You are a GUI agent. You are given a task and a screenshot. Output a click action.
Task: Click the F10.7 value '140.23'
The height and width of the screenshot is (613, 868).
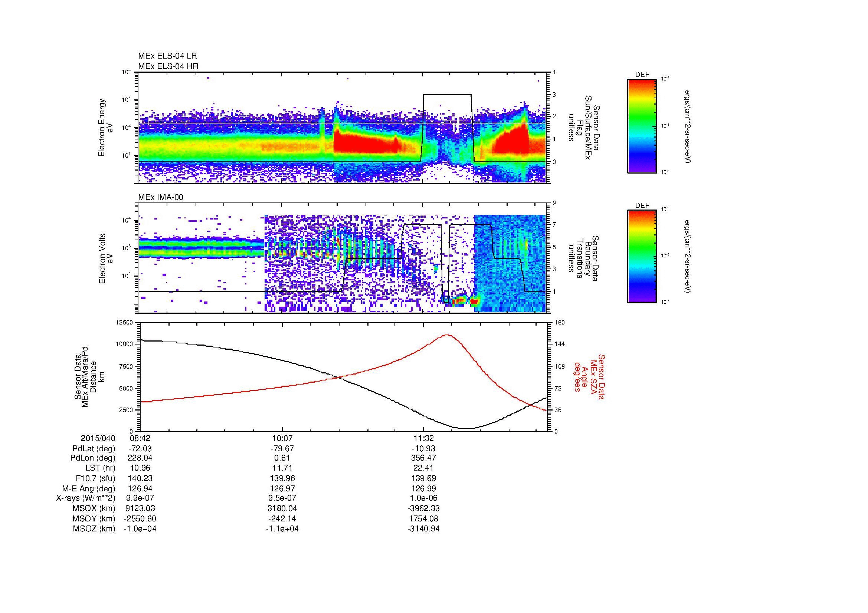click(140, 478)
